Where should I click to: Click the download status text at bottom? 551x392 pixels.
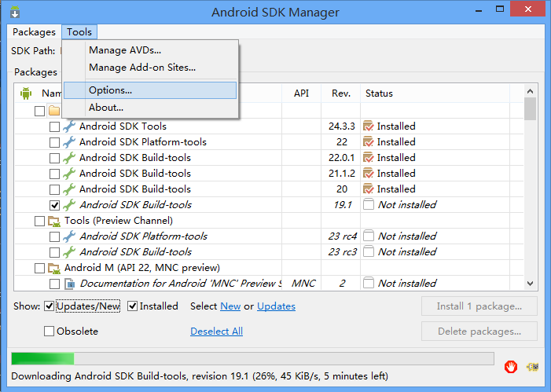click(200, 376)
